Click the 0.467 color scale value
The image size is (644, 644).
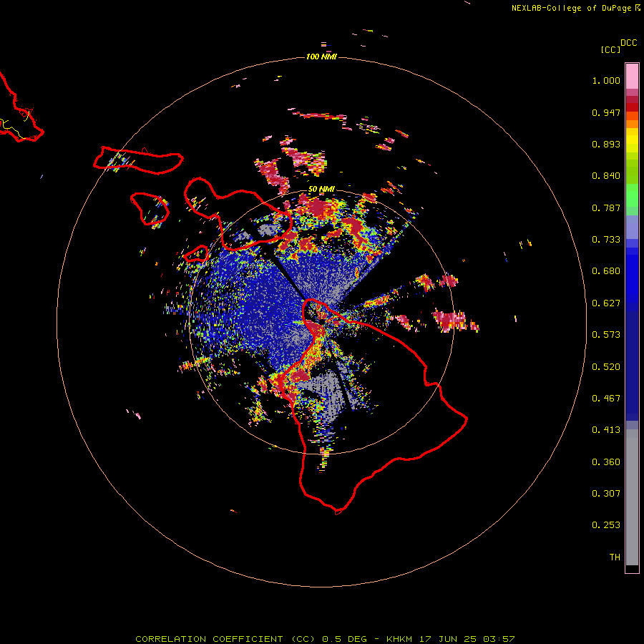click(x=606, y=399)
